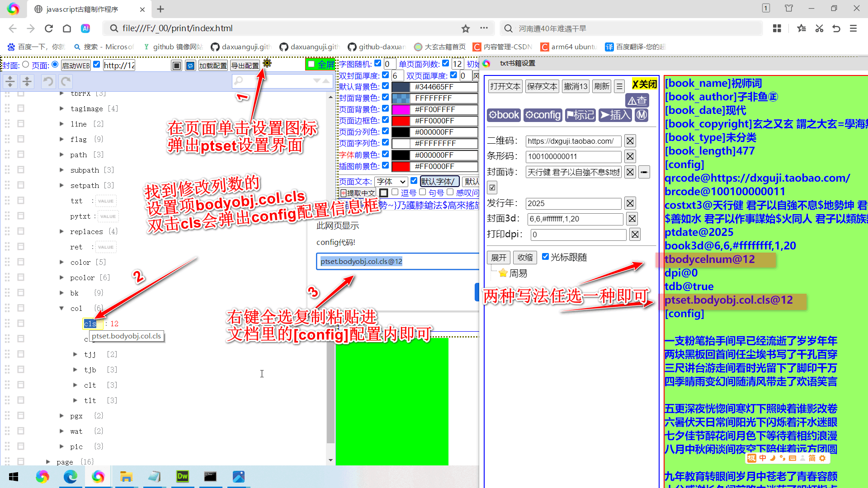868x488 pixels.
Task: Click the ⚠查 warning check icon
Action: pyautogui.click(x=637, y=100)
